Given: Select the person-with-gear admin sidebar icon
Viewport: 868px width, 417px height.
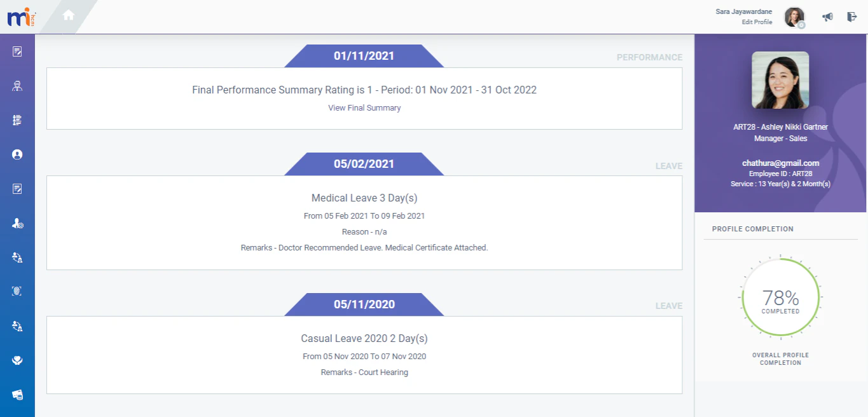Looking at the screenshot, I should (17, 222).
